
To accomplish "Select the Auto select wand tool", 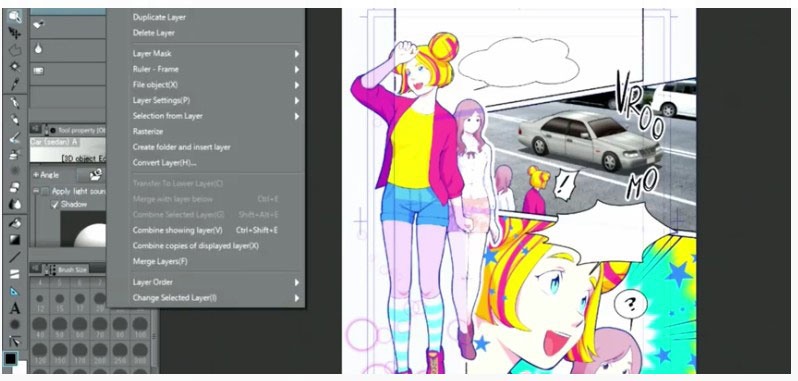I will (x=15, y=67).
